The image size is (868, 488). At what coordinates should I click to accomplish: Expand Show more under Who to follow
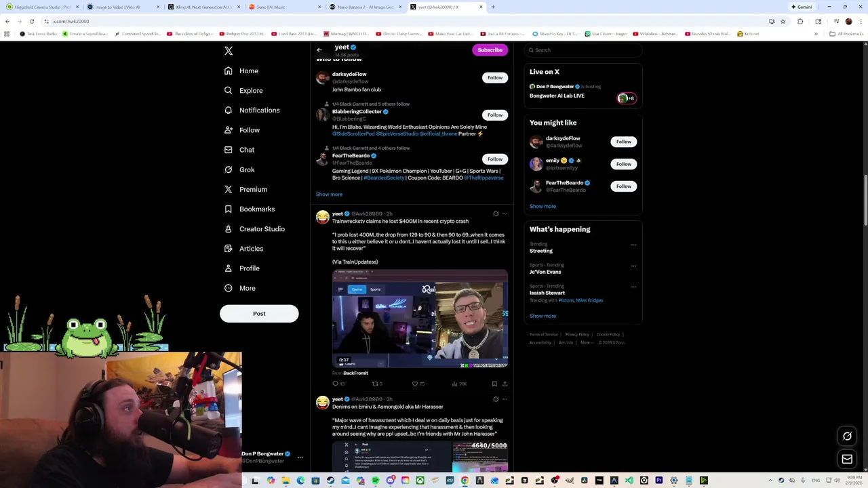329,195
